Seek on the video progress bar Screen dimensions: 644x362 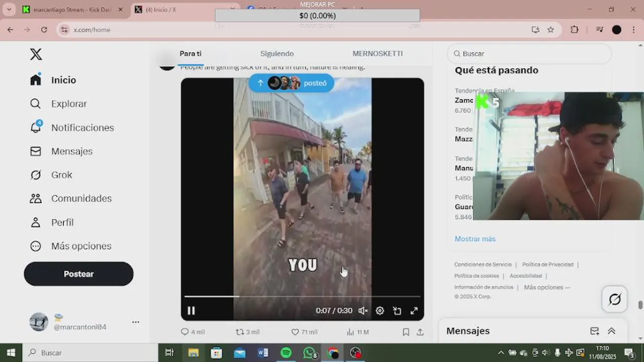click(x=302, y=297)
